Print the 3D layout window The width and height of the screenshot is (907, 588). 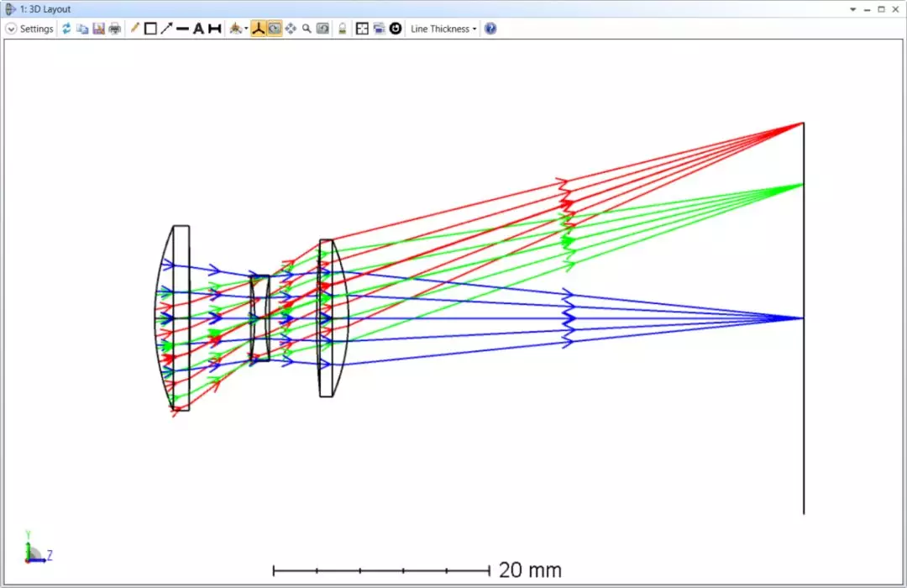click(114, 29)
